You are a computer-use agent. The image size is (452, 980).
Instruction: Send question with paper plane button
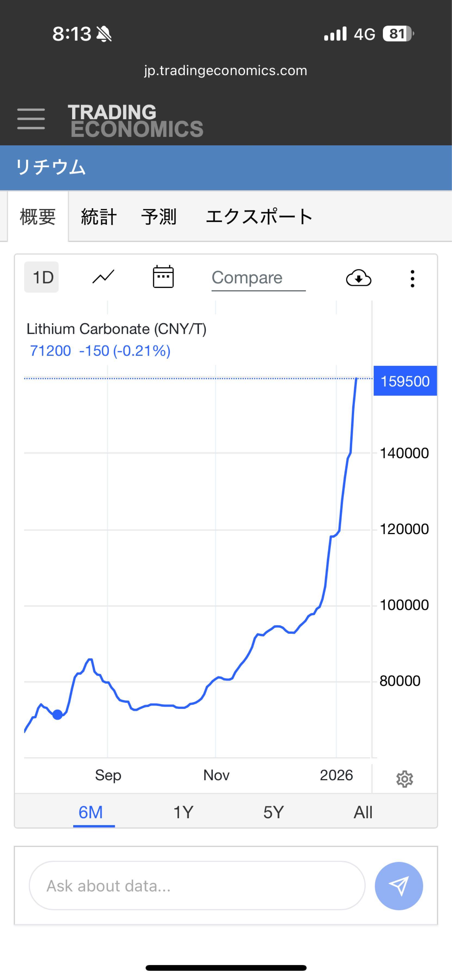click(x=398, y=886)
